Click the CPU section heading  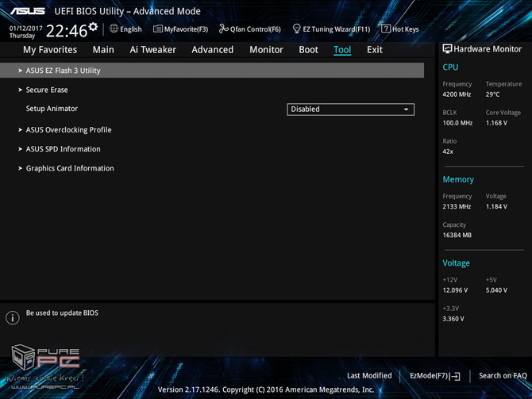[x=450, y=67]
